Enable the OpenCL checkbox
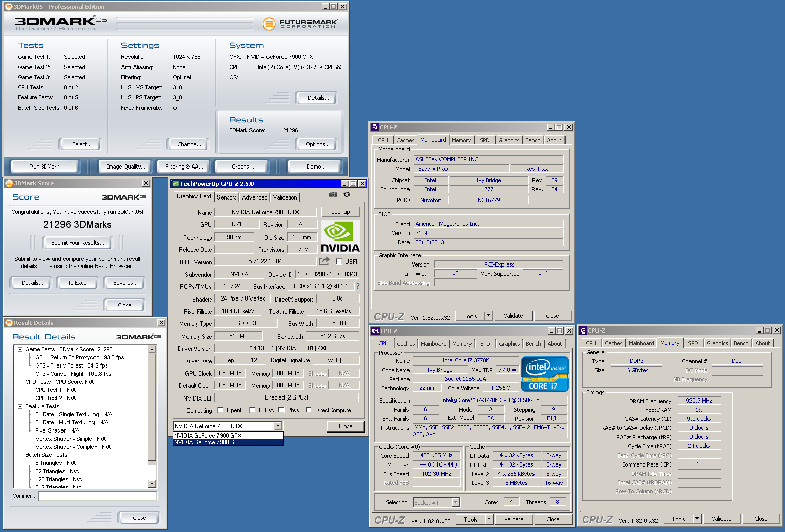The width and height of the screenshot is (785, 532). pos(221,410)
